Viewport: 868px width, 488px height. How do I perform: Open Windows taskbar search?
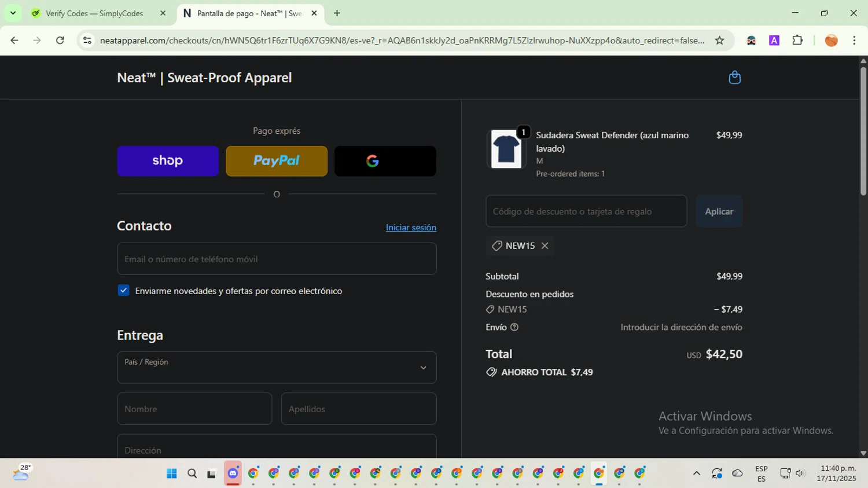click(x=192, y=474)
